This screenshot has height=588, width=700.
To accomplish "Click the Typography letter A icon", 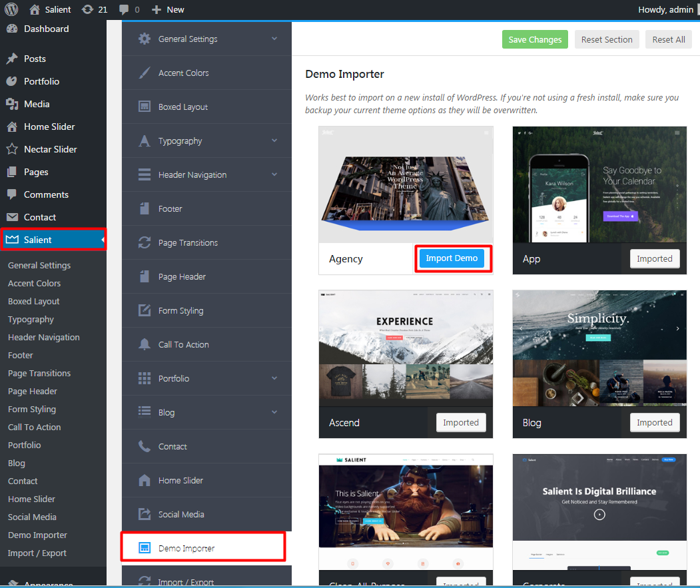I will coord(145,141).
